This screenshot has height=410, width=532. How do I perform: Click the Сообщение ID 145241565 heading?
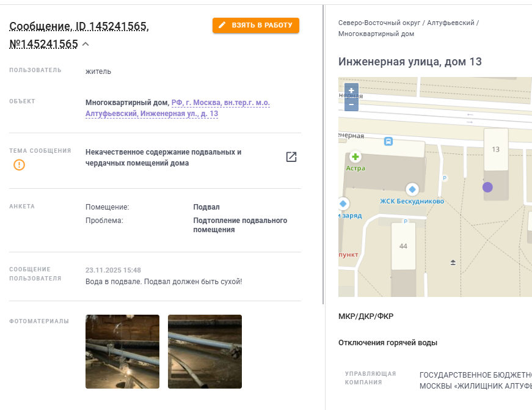pyautogui.click(x=79, y=35)
